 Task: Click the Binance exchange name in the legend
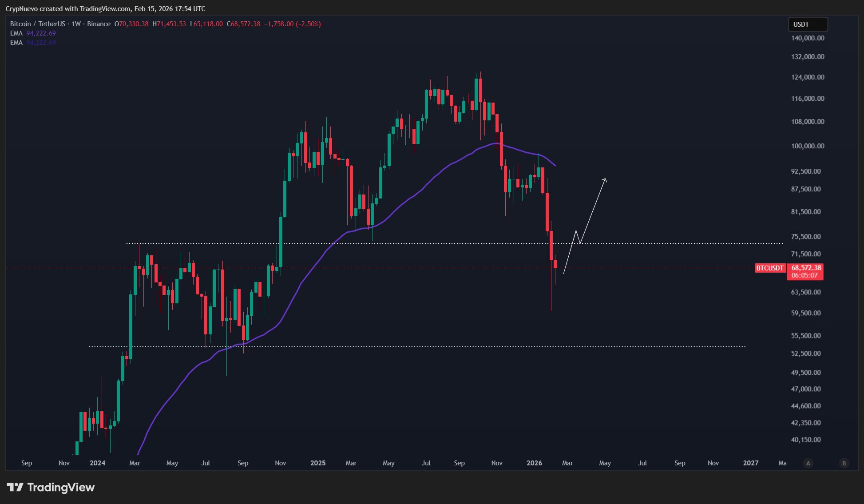[99, 24]
